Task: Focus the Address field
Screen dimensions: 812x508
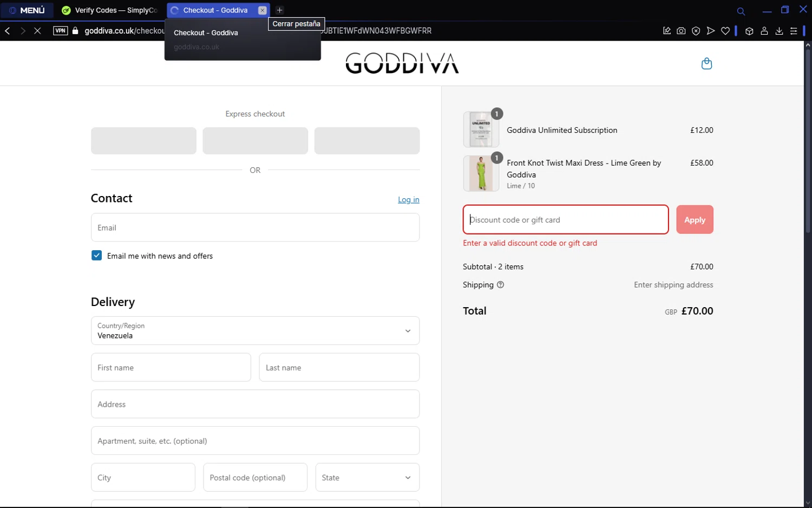Action: (x=255, y=404)
